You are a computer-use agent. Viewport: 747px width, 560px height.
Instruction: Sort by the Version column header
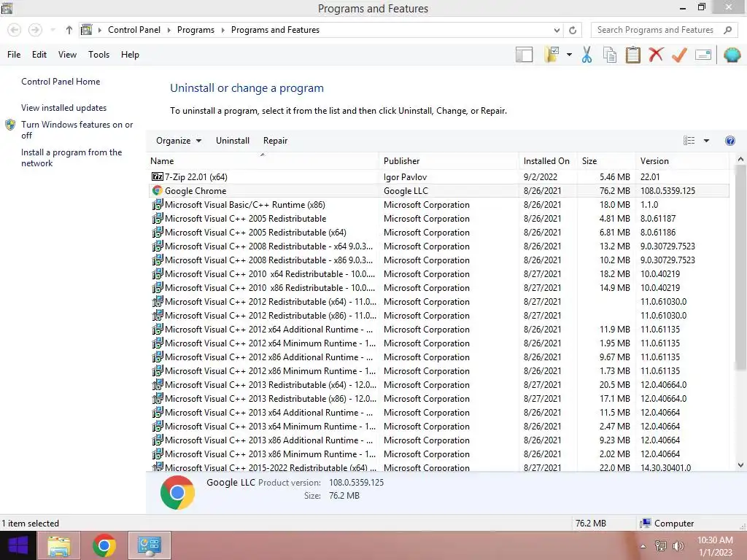pos(682,161)
